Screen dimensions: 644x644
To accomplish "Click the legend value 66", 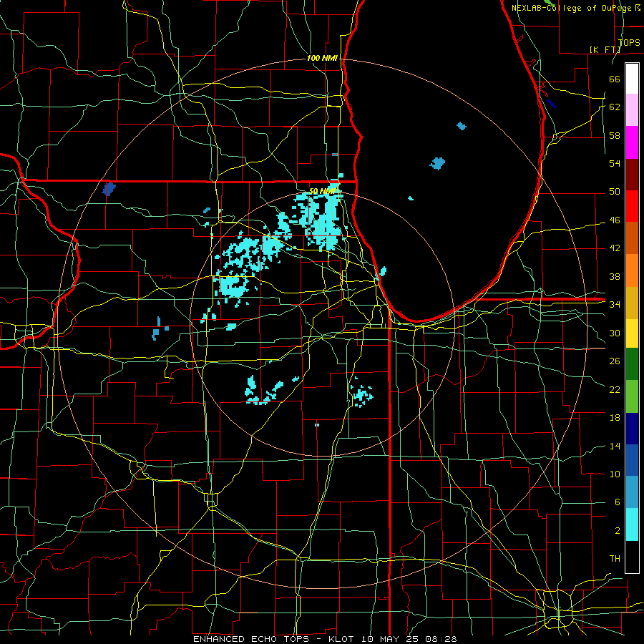I will (x=615, y=79).
